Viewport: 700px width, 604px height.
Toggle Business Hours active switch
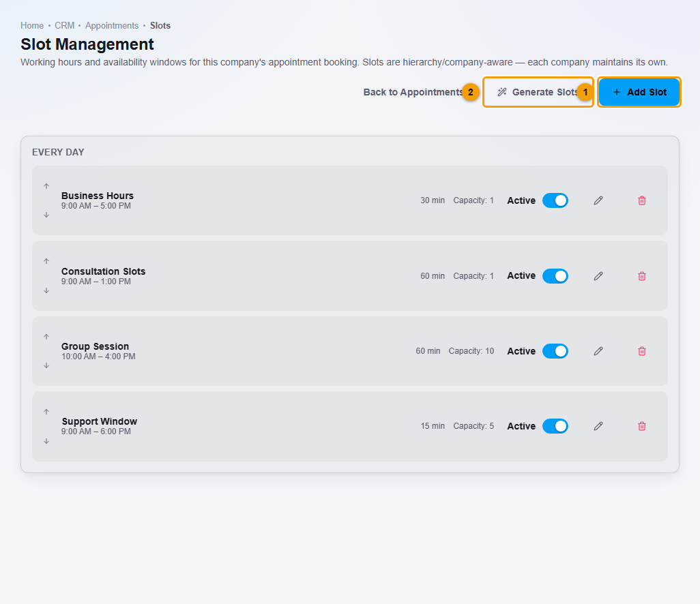pos(555,200)
